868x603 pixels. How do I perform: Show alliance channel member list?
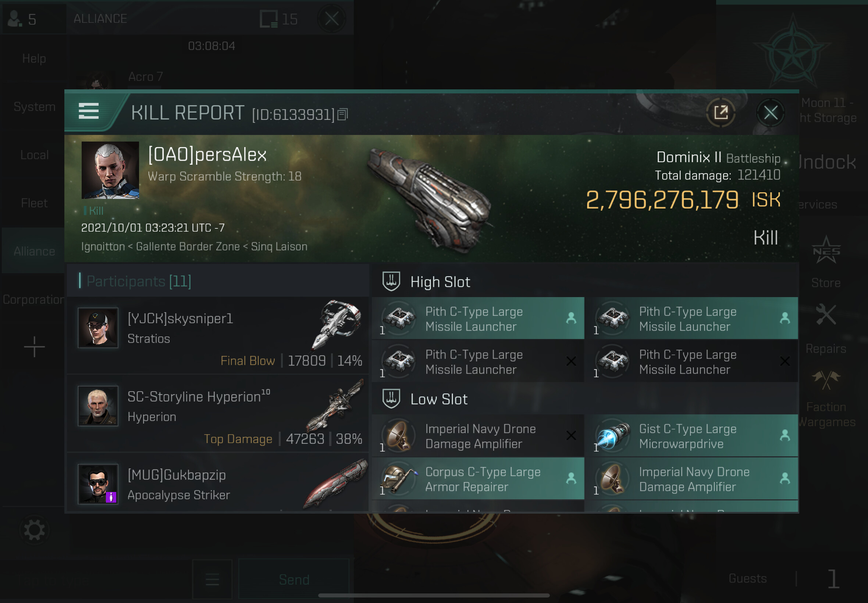[24, 19]
